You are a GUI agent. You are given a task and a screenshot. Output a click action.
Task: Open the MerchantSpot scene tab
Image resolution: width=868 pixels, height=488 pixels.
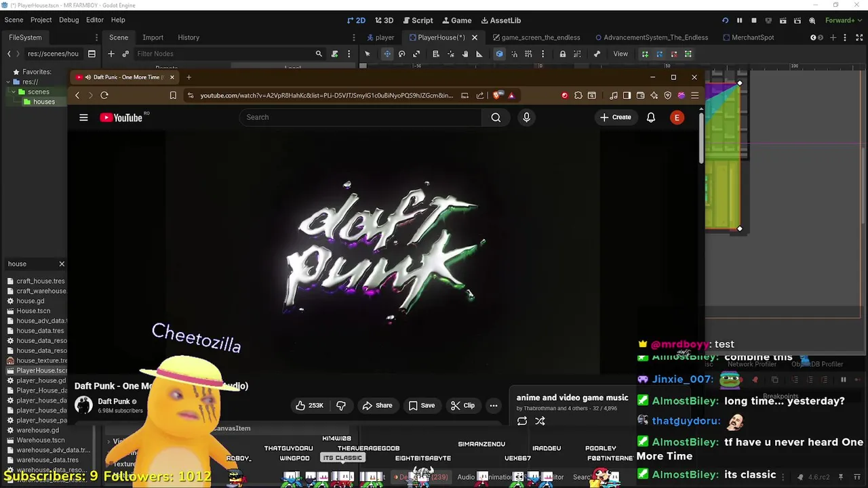(x=749, y=37)
